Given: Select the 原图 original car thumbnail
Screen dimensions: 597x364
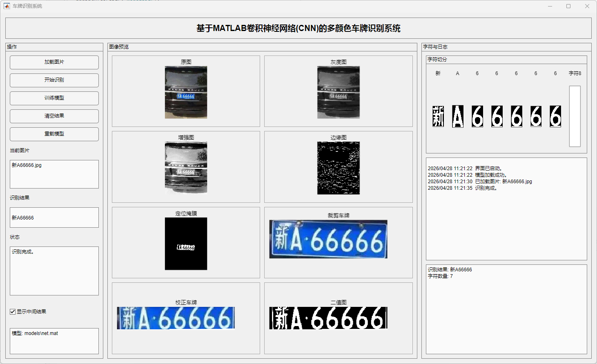Looking at the screenshot, I should 186,93.
